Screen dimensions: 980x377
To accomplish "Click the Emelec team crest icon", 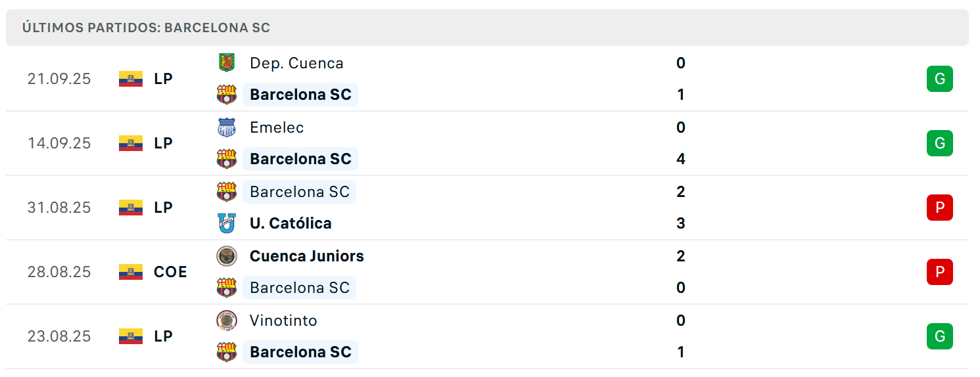I will point(227,127).
